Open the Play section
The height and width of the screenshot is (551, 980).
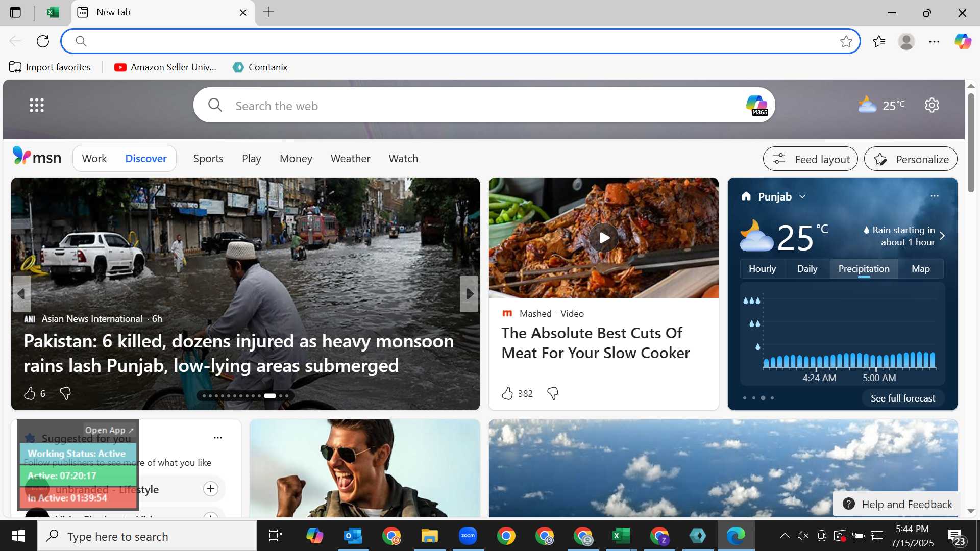pyautogui.click(x=251, y=159)
